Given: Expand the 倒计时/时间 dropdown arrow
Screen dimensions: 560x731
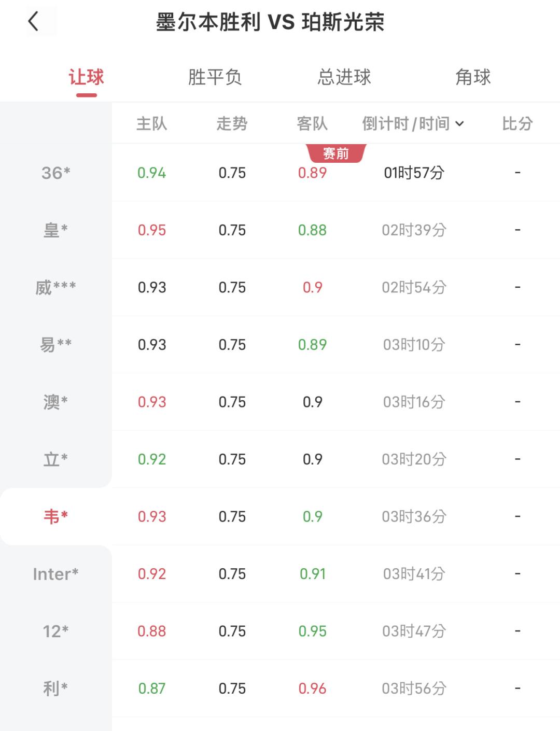Looking at the screenshot, I should 459,124.
